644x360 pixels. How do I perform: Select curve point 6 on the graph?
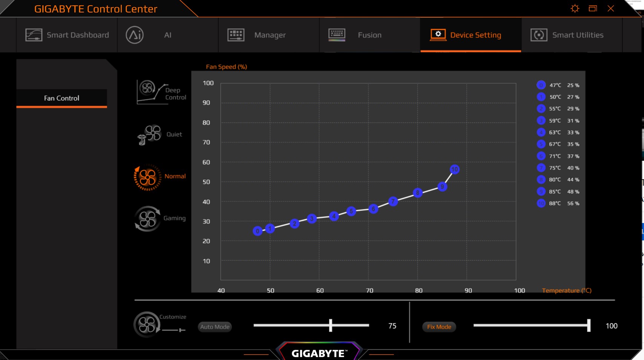point(373,209)
